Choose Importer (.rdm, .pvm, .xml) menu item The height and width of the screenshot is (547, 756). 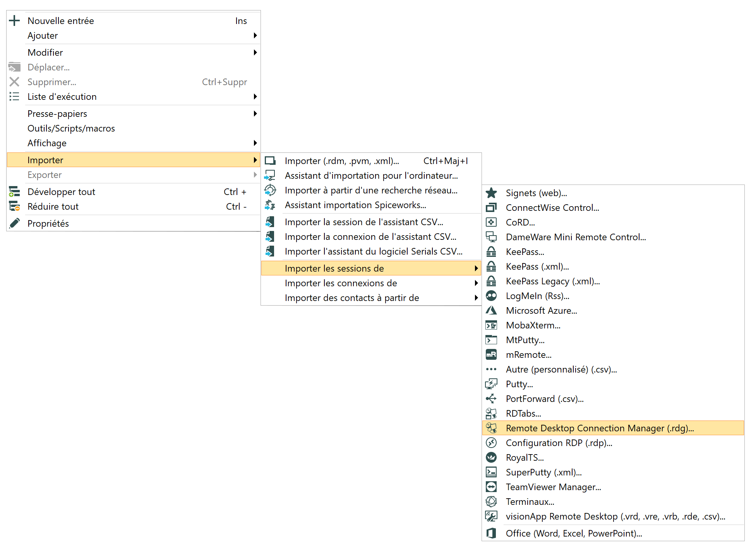[x=341, y=161]
